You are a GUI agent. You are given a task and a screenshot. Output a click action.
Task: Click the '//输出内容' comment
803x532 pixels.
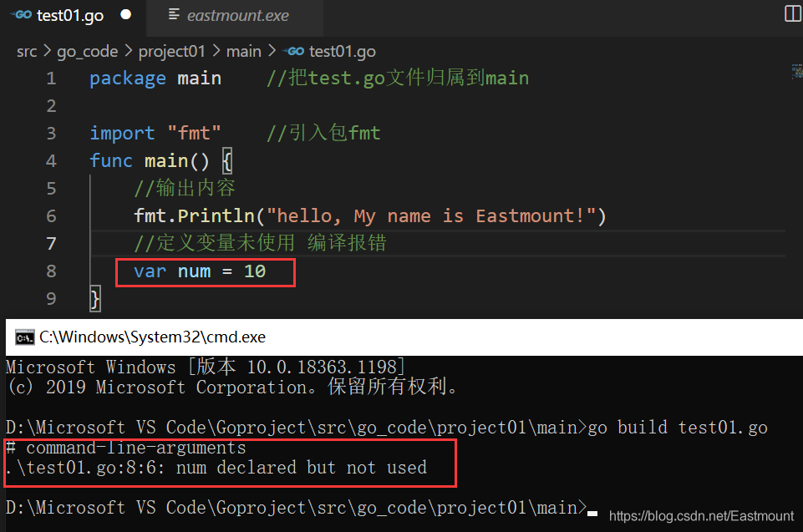185,189
